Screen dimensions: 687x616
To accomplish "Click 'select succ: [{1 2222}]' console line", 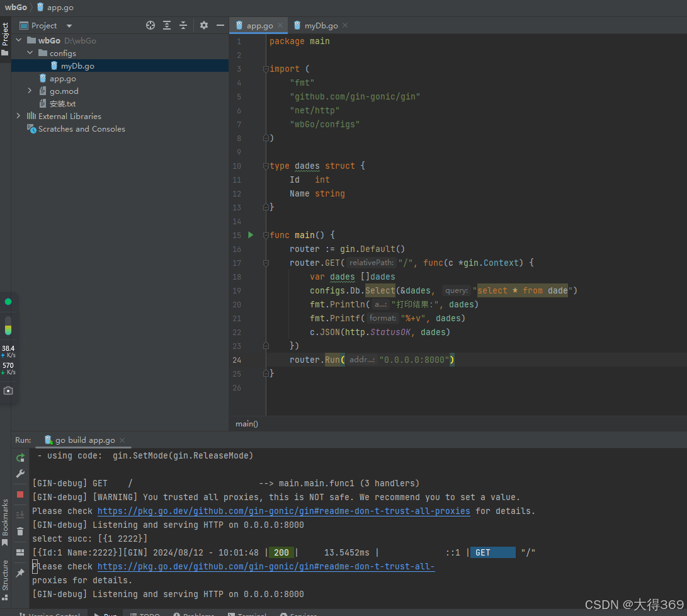I will (90, 539).
